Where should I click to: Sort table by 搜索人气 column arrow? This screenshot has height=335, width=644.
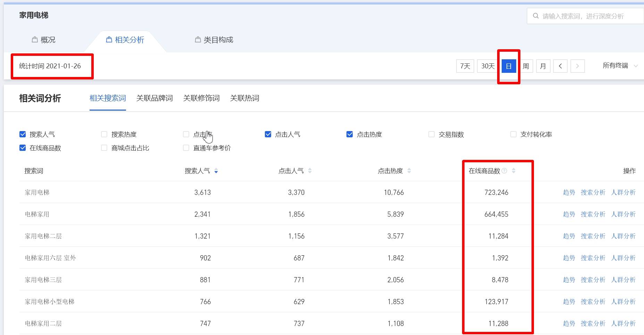coord(216,171)
